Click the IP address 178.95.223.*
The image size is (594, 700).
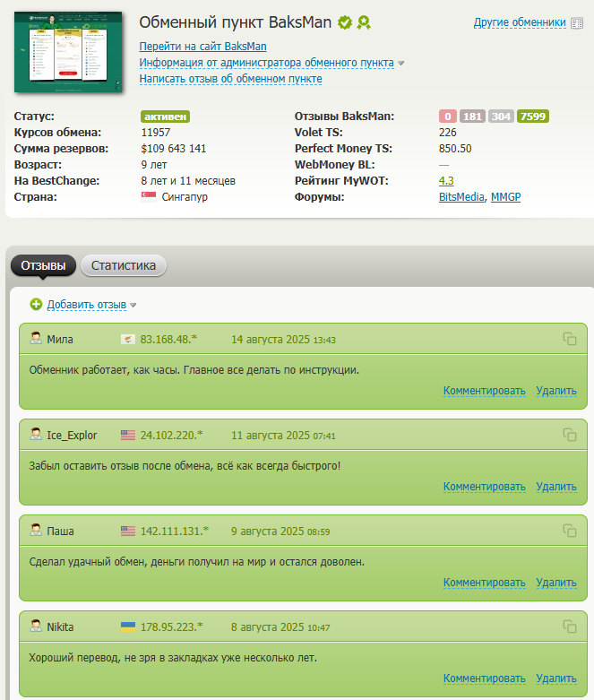[171, 627]
